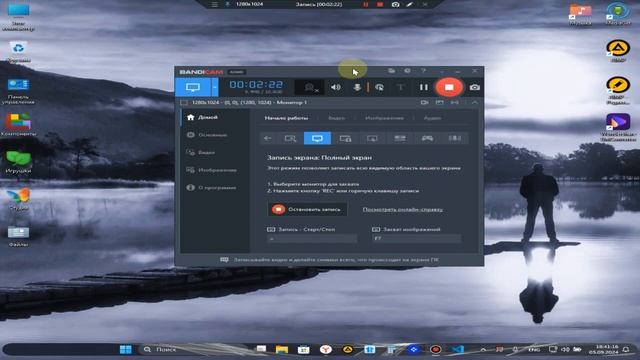The image size is (640, 360).
Task: Collapse the Bandicam panel with the chevron
Action: (474, 102)
